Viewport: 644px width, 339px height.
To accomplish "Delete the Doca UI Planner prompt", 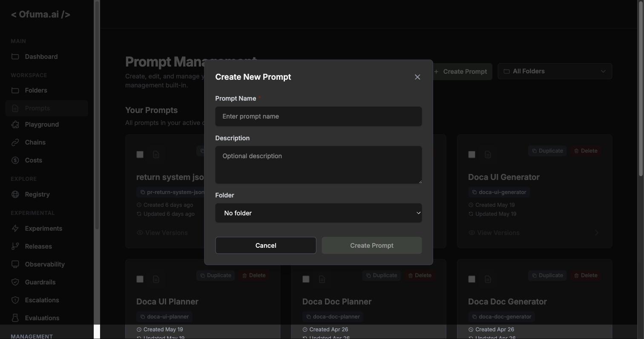I will pos(254,275).
